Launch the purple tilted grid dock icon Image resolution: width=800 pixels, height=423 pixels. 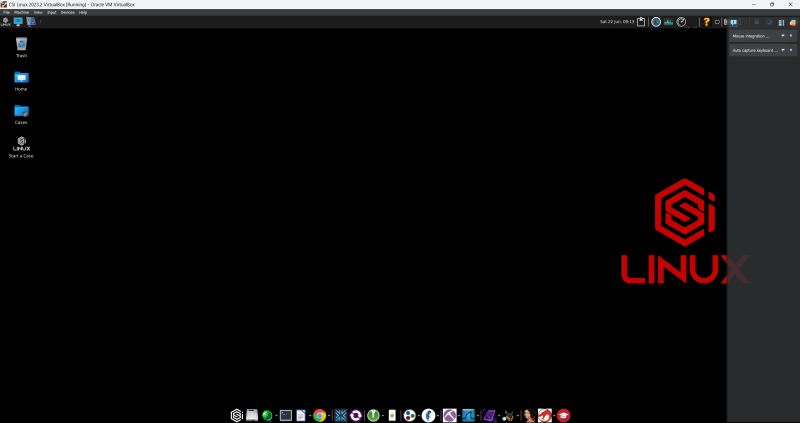point(489,416)
